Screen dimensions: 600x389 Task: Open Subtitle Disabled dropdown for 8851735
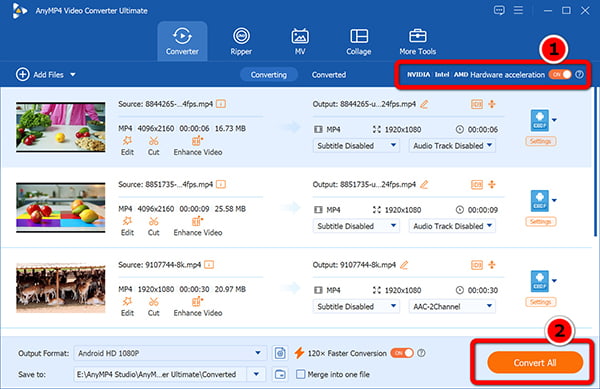(356, 226)
